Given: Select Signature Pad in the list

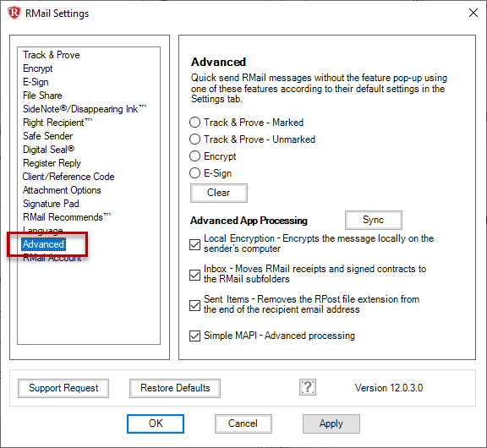Looking at the screenshot, I should (x=51, y=204).
